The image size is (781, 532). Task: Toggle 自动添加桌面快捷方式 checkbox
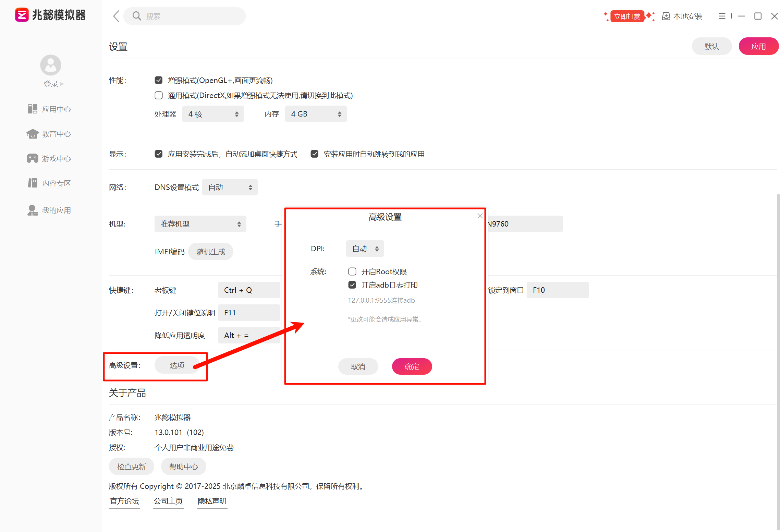(158, 154)
